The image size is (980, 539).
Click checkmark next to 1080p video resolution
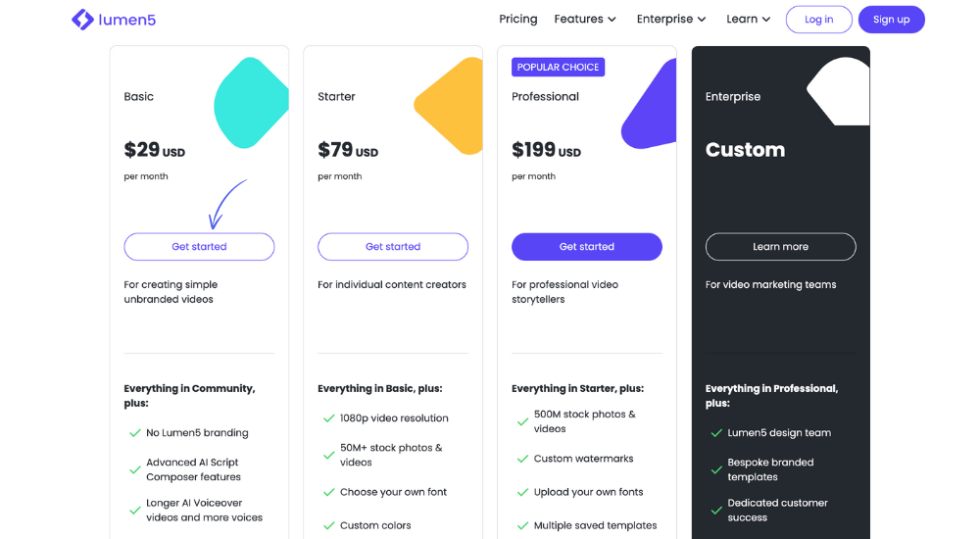(x=329, y=418)
